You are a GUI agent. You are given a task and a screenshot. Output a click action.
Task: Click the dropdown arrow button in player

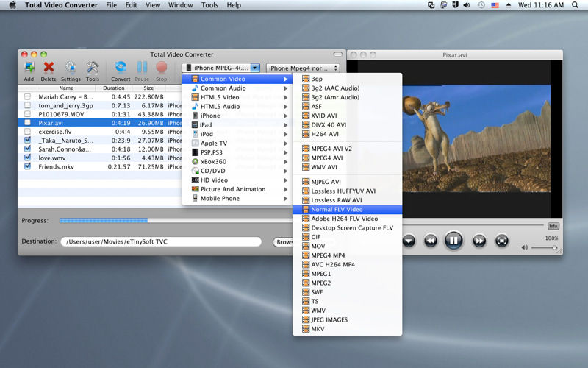click(x=409, y=241)
